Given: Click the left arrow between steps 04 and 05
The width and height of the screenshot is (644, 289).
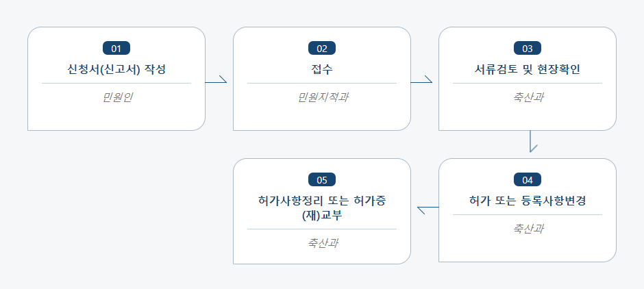Looking at the screenshot, I should [x=428, y=210].
